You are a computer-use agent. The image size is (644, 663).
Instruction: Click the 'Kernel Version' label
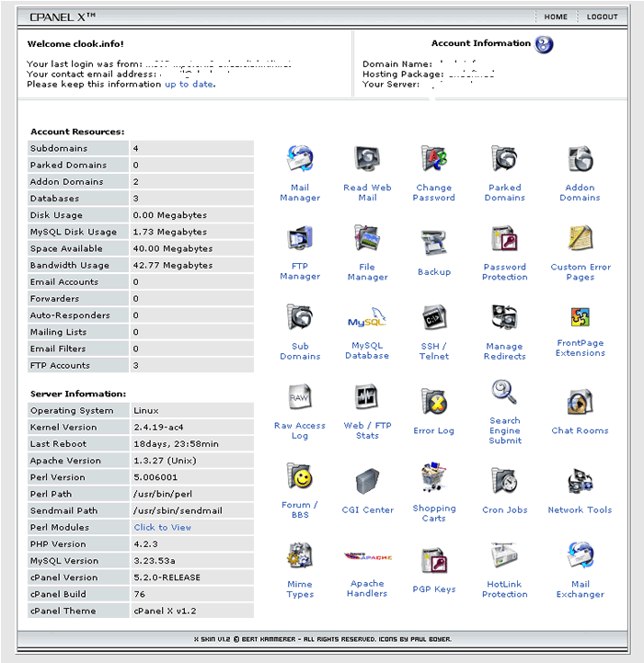point(63,427)
